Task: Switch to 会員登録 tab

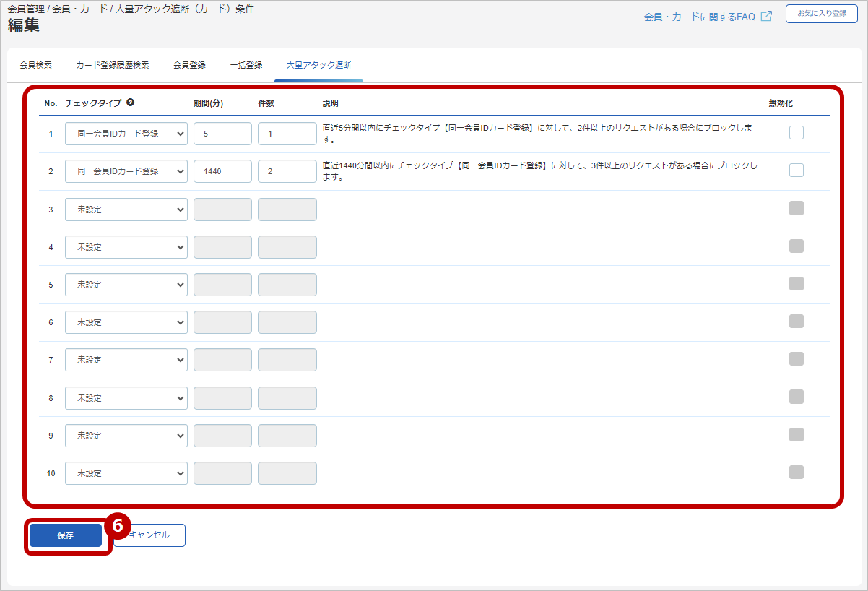Action: (189, 65)
